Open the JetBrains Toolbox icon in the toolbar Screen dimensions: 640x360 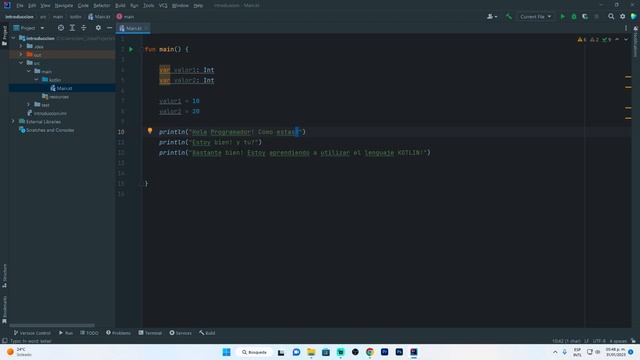tap(633, 17)
